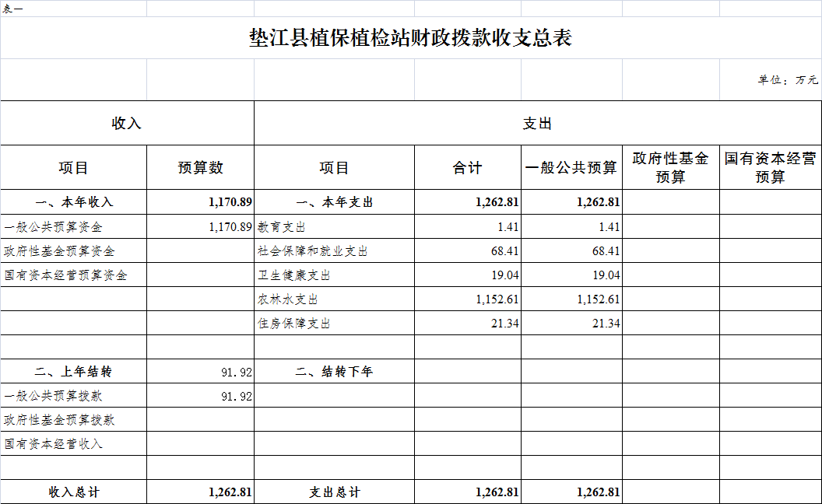Select the 一、本年支出 row label
Image resolution: width=822 pixels, height=504 pixels.
click(335, 202)
